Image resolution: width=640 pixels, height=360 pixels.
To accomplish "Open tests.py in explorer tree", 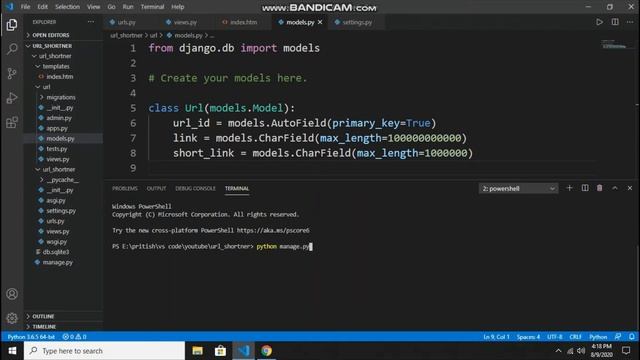I will click(x=56, y=149).
